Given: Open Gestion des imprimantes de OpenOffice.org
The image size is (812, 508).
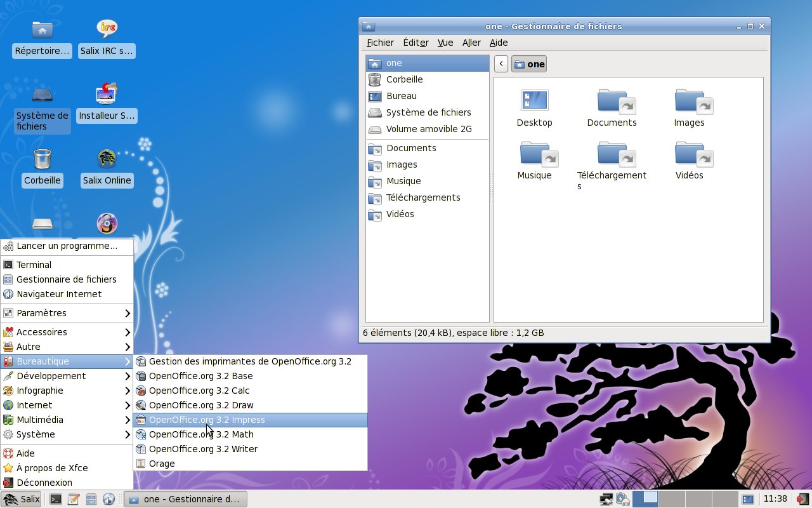Looking at the screenshot, I should pyautogui.click(x=250, y=361).
